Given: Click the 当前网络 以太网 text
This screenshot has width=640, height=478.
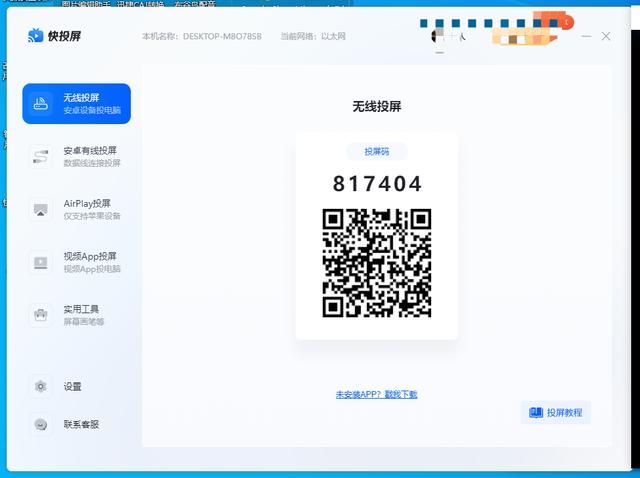Looking at the screenshot, I should (313, 36).
